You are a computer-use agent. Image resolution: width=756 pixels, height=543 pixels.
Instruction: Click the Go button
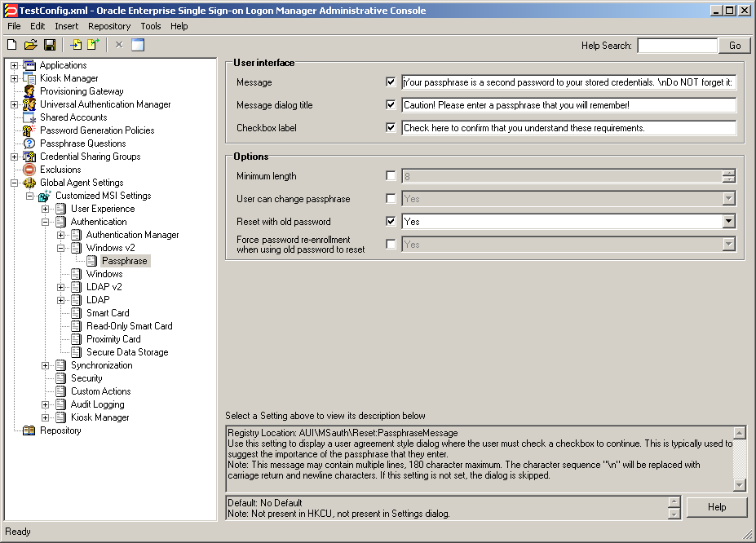pyautogui.click(x=735, y=46)
